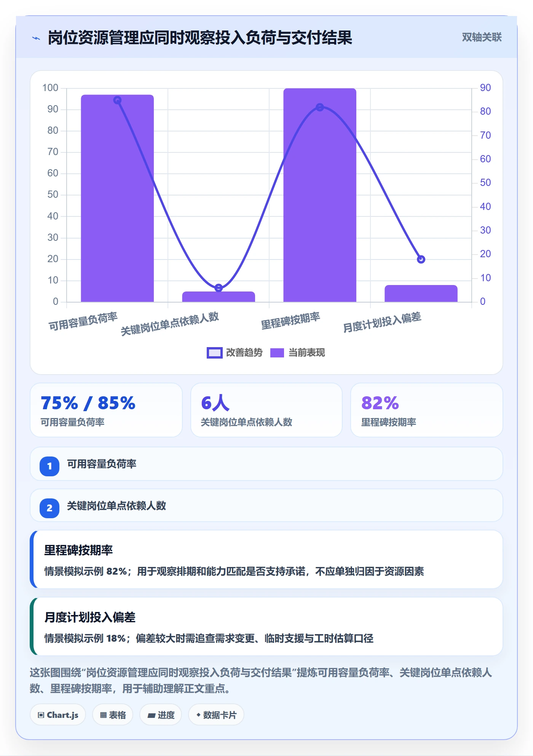Click the page title 岗位资源管理应同时观察投入负荷与交付结果
The height and width of the screenshot is (756, 533).
pos(200,38)
